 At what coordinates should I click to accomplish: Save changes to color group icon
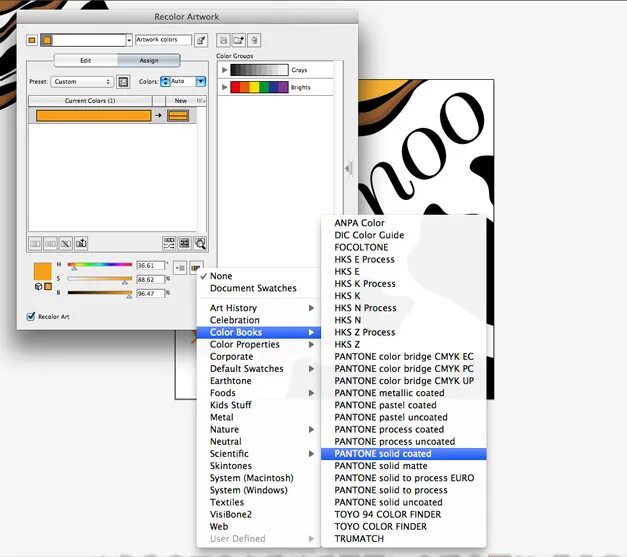(223, 40)
